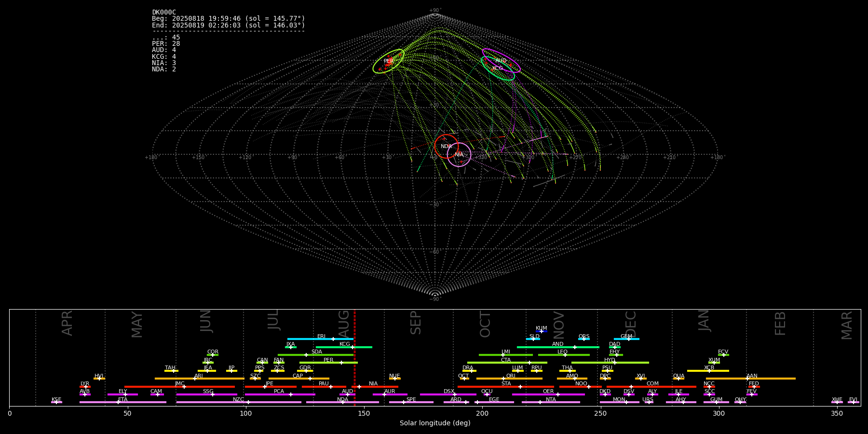
Task: Click the +90 declination label on sky map
Action: 434,11
